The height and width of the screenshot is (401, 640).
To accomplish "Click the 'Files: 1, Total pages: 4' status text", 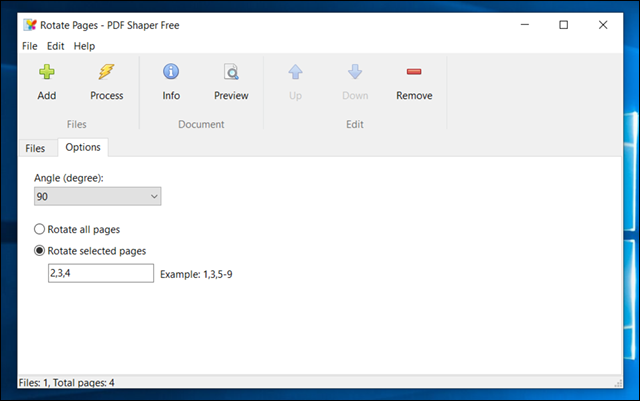I will [67, 383].
